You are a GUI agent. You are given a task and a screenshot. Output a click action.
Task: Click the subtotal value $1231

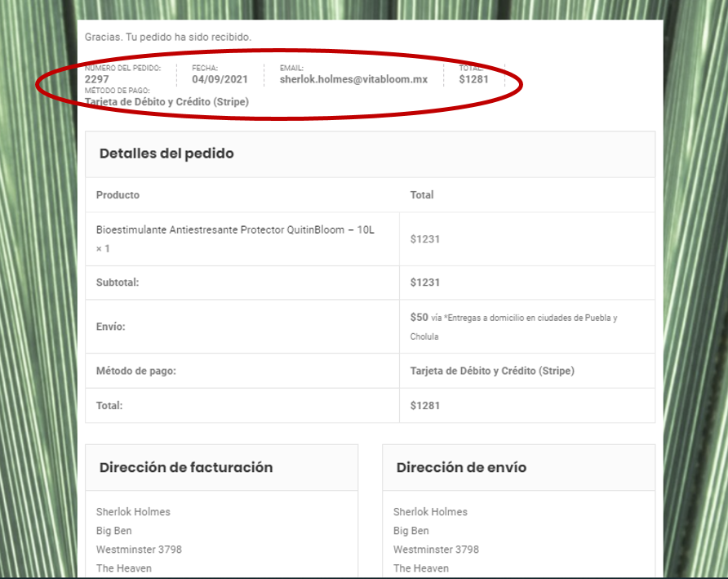425,282
